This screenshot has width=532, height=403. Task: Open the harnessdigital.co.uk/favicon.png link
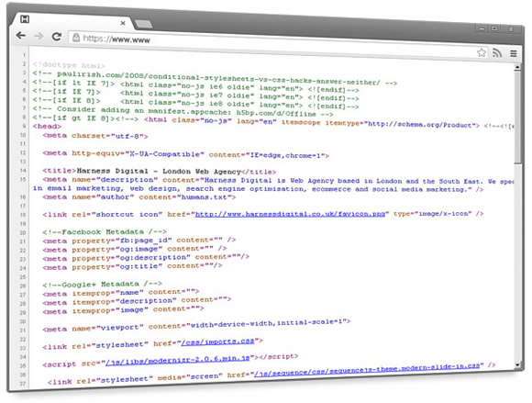tap(290, 214)
